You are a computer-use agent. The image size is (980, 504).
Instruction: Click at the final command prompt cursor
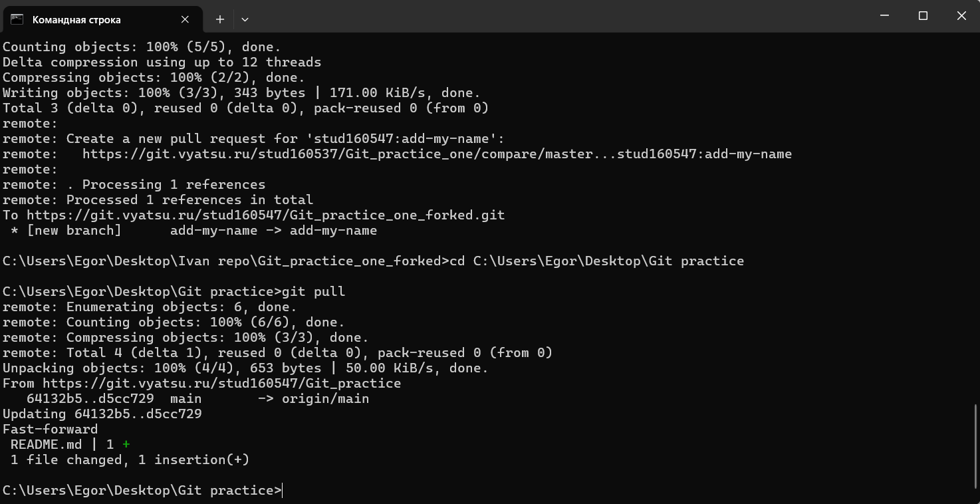click(283, 491)
